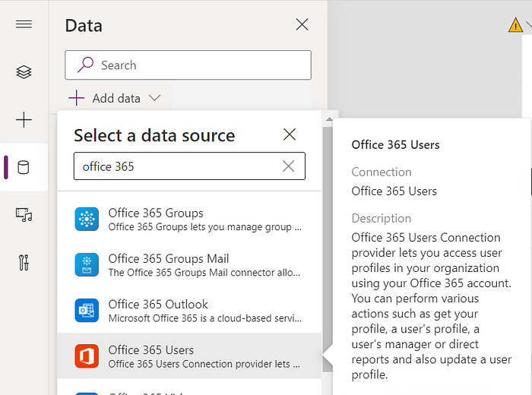Click the Data panel heading
The height and width of the screenshot is (395, 532).
84,26
